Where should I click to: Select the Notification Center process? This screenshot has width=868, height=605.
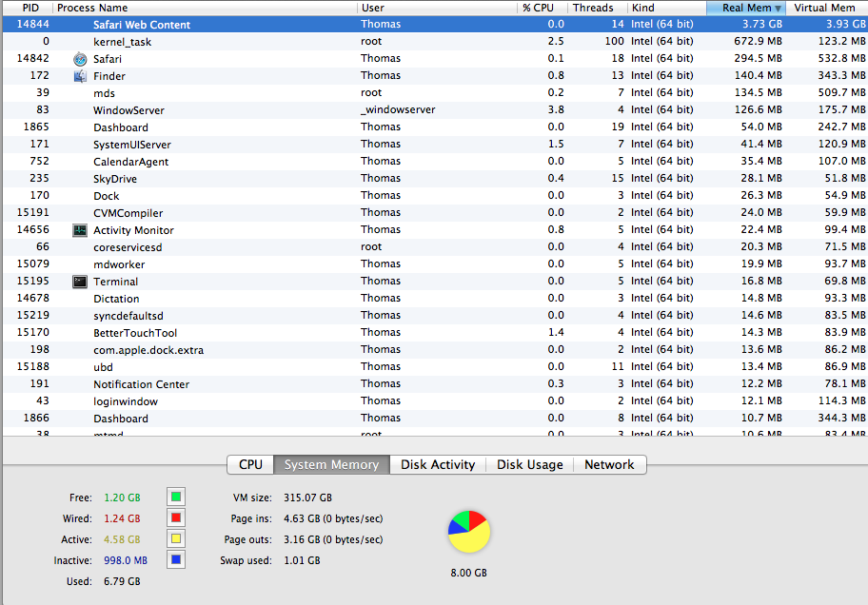(x=141, y=384)
